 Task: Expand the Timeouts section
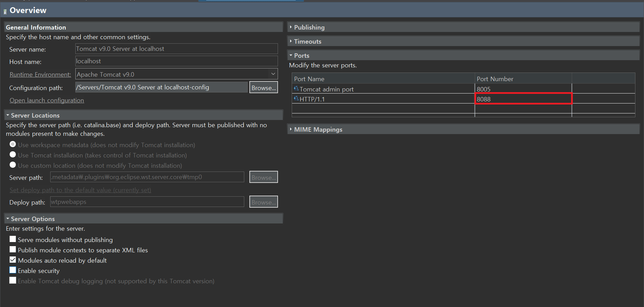tap(291, 41)
